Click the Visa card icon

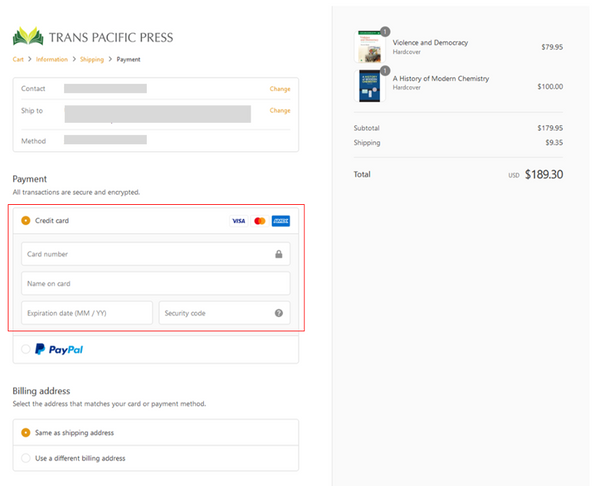pyautogui.click(x=238, y=220)
